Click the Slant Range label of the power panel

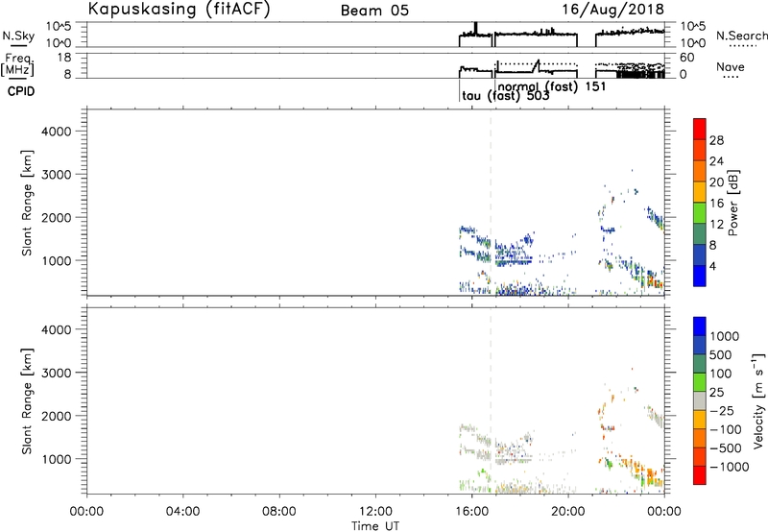point(27,204)
